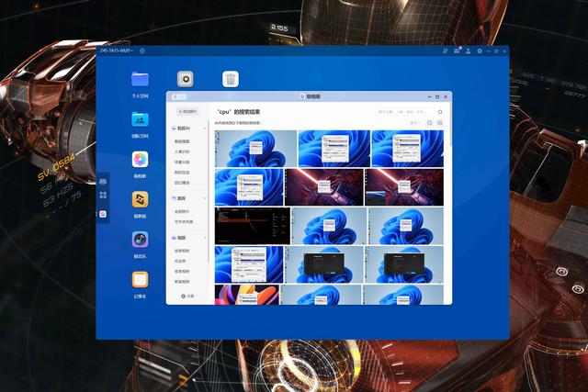Click the 添加照片 add photos button
This screenshot has width=588, height=392.
click(187, 111)
